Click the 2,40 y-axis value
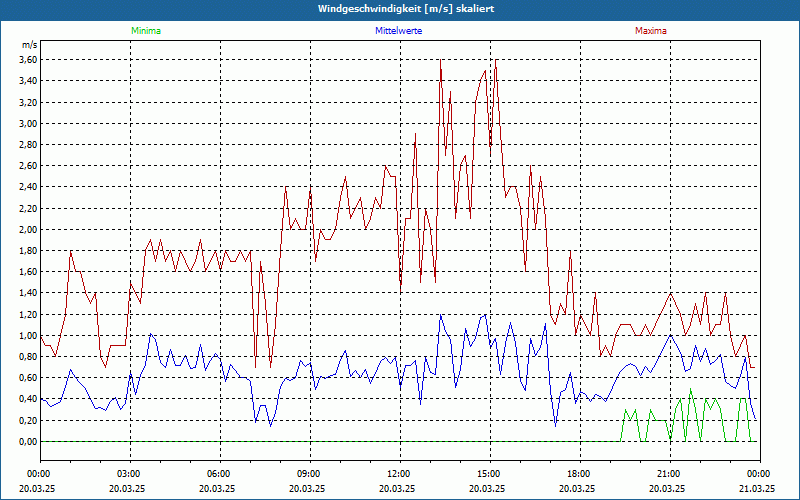The width and height of the screenshot is (800, 500). click(28, 187)
